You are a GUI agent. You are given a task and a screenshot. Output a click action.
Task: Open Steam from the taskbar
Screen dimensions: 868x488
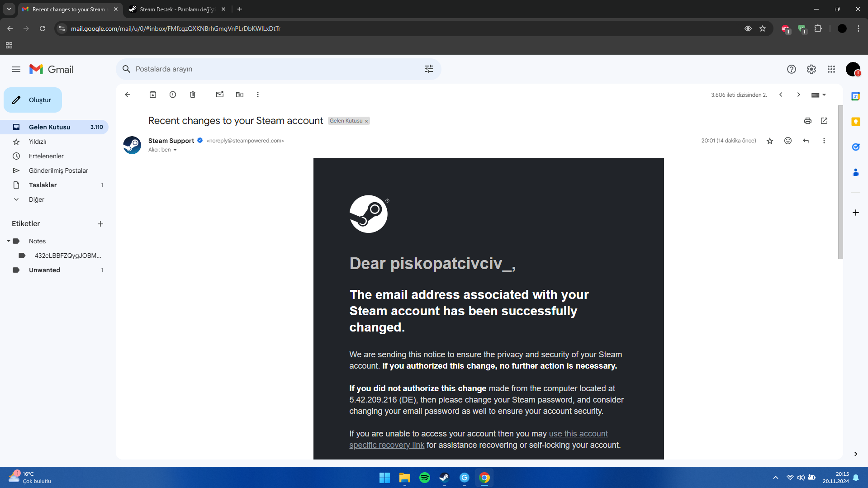[x=445, y=478]
